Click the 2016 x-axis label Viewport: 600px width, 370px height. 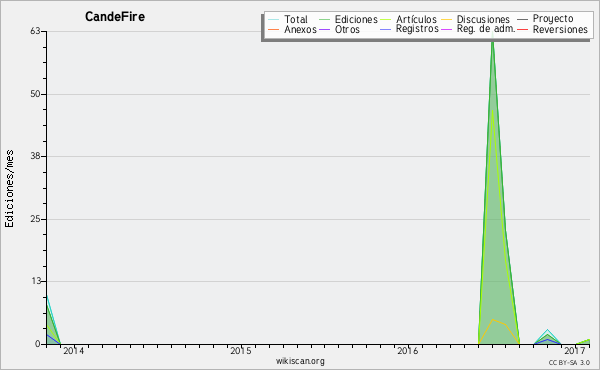point(408,350)
